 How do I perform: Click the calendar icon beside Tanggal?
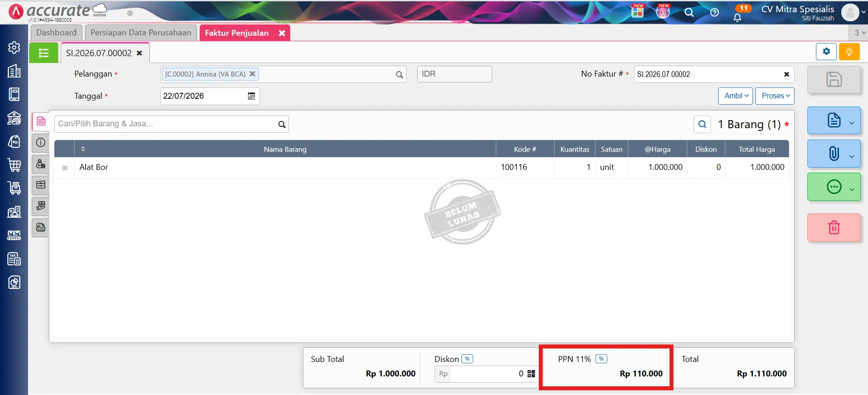[251, 96]
